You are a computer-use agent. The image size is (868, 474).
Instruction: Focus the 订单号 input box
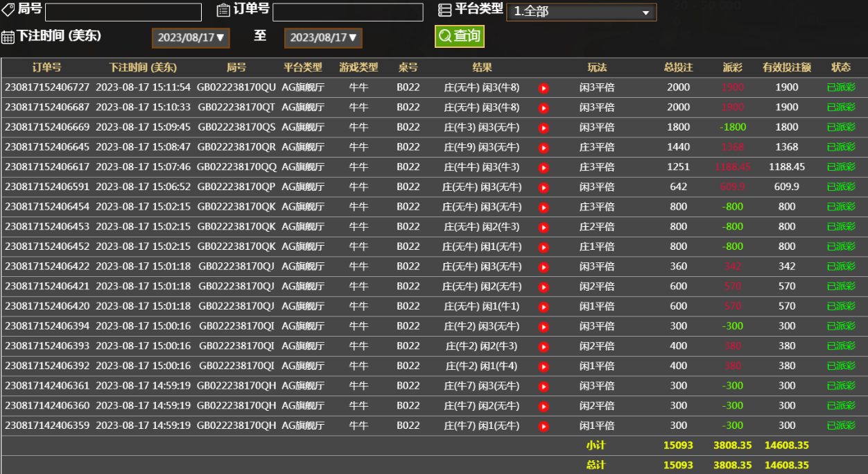[347, 12]
